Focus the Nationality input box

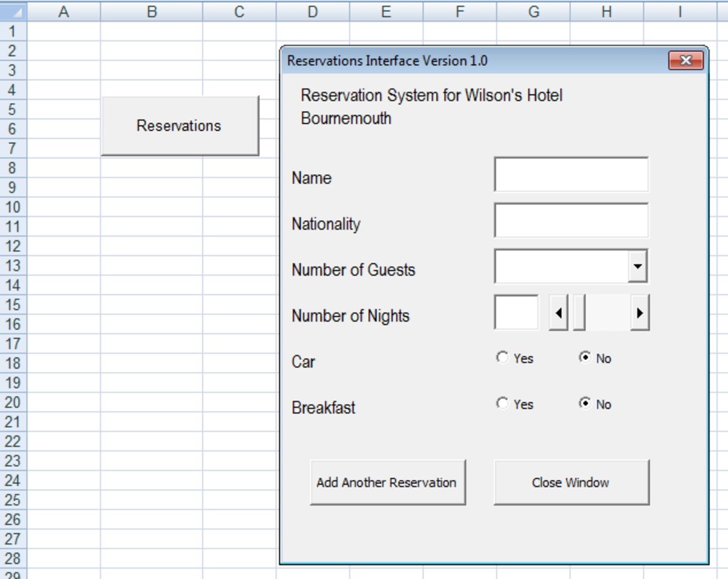click(x=571, y=220)
